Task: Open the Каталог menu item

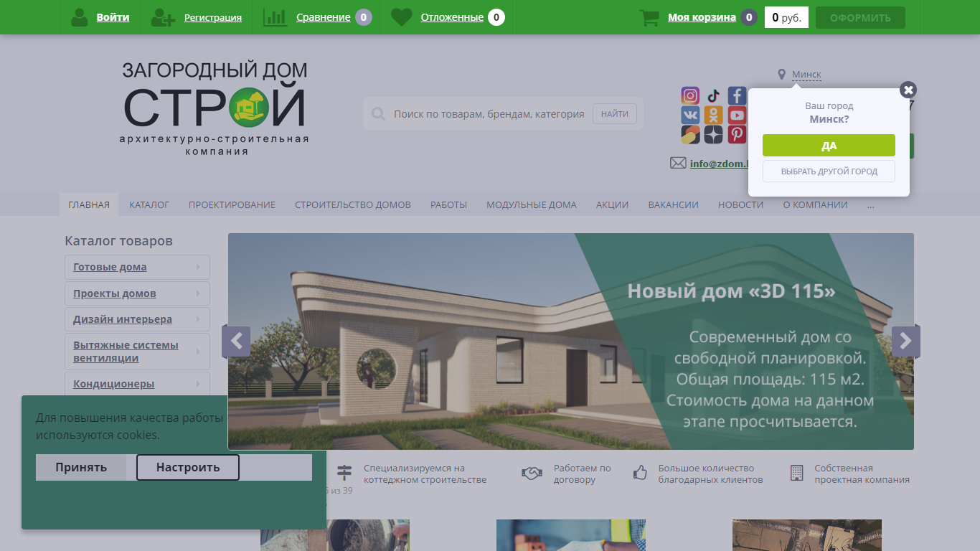Action: (x=149, y=204)
